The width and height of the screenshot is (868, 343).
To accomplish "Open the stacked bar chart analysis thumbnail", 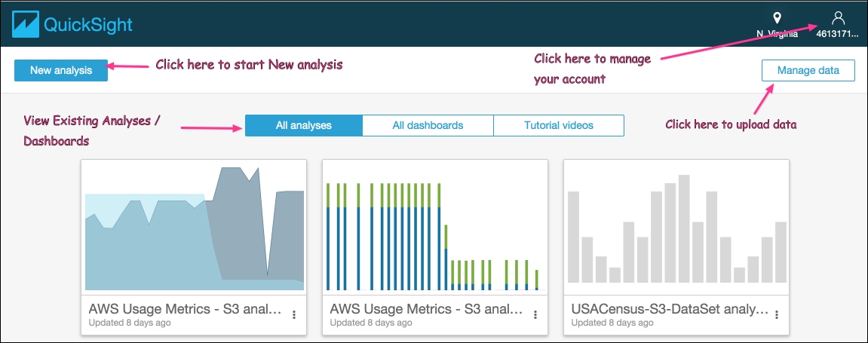I will coord(436,228).
